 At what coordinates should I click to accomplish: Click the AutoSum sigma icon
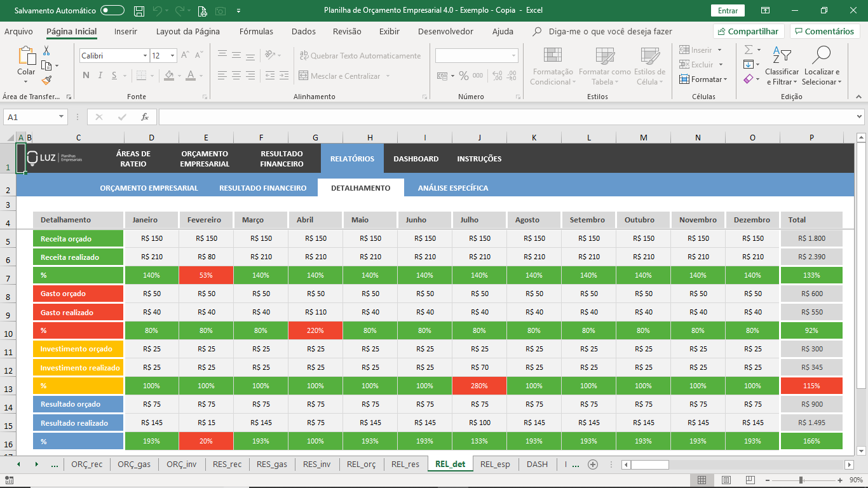coord(749,50)
